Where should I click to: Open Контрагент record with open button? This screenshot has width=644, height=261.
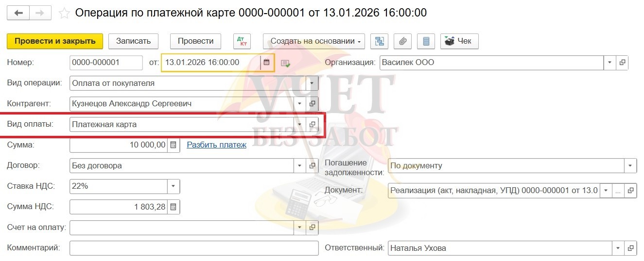coord(313,103)
